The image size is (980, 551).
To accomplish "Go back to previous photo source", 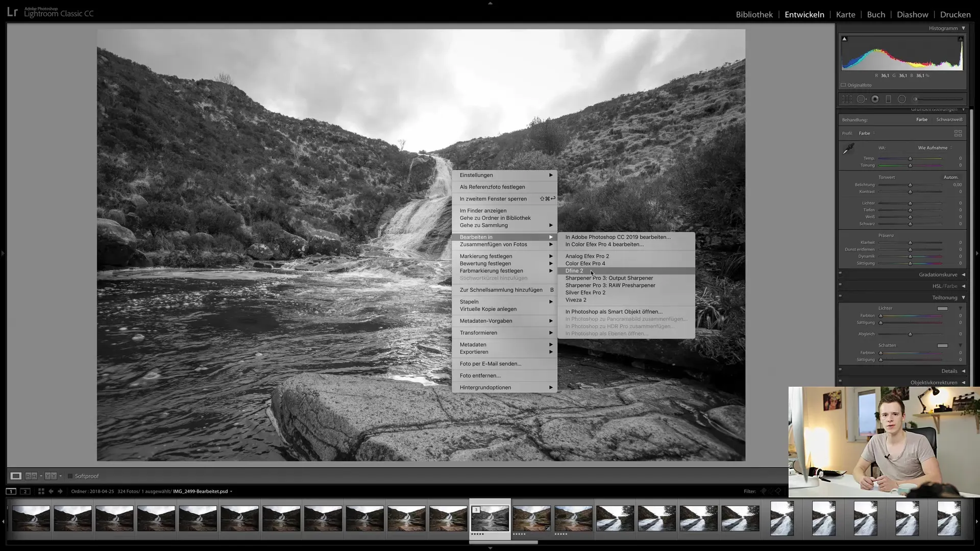I will tap(51, 491).
